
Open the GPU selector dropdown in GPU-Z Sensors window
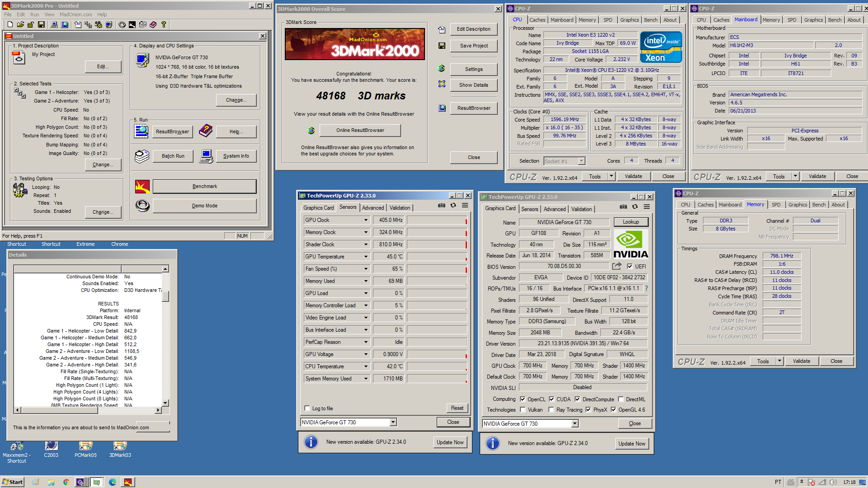coord(393,422)
